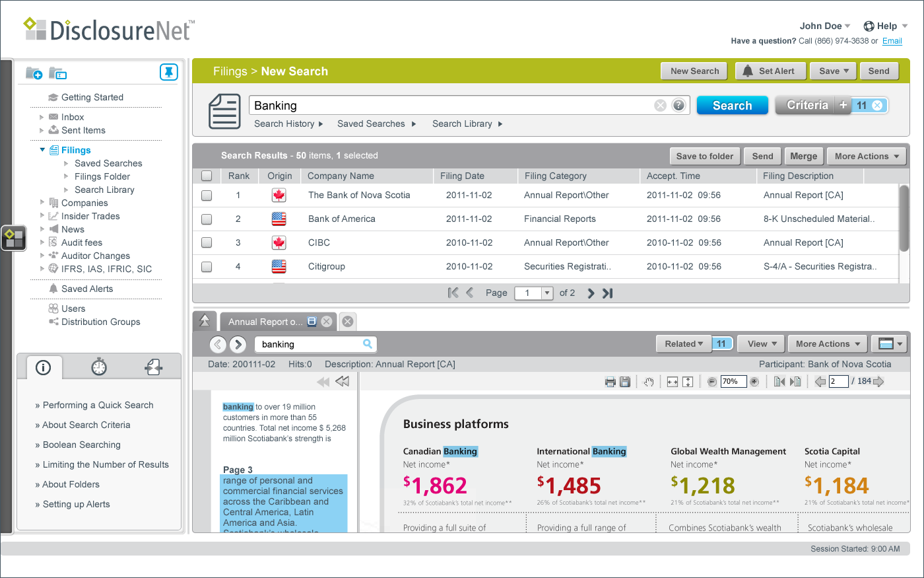
Task: Open the Help menu
Action: point(886,26)
